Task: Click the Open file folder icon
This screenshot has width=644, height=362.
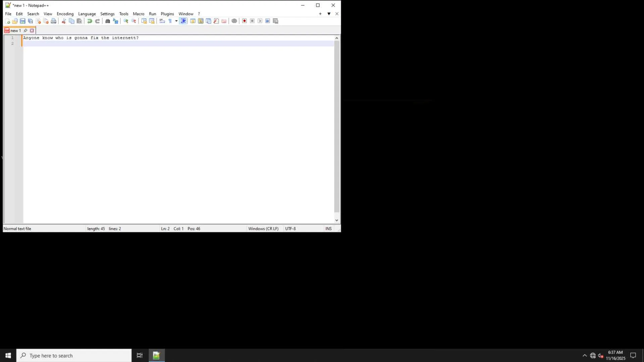Action: coord(15,21)
